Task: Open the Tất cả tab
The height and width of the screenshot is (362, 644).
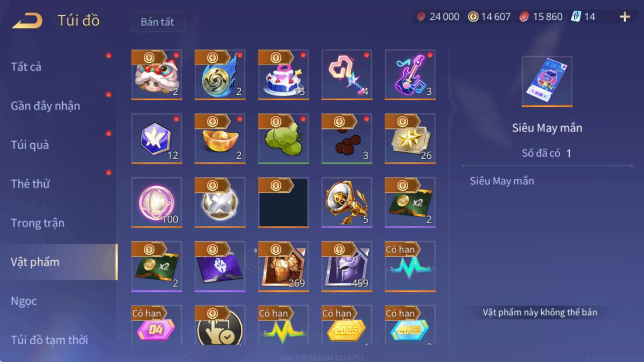Action: [x=26, y=67]
